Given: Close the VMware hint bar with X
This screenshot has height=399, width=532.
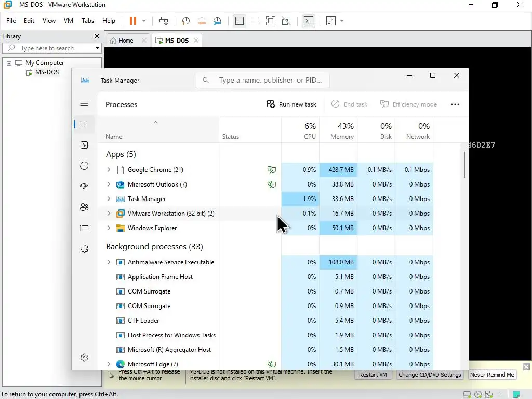Looking at the screenshot, I should (x=526, y=367).
